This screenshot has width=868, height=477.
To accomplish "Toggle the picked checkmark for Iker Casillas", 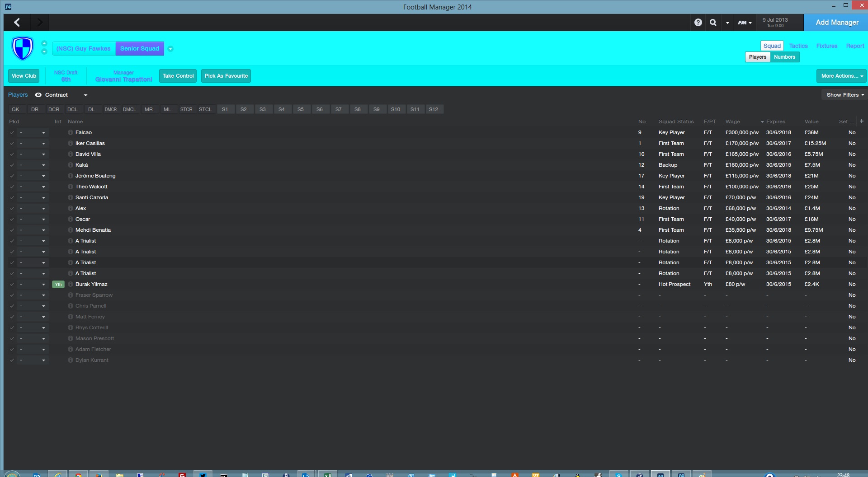I will pos(12,143).
